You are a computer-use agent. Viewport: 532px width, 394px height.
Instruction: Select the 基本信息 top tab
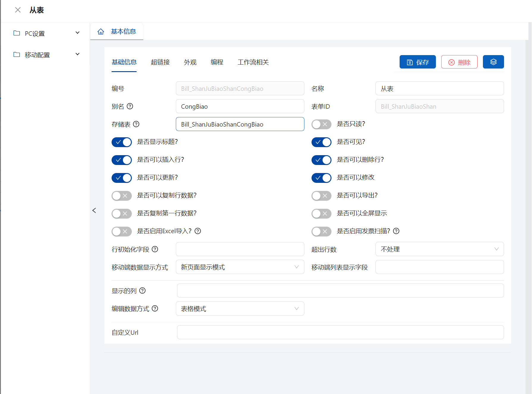[117, 31]
